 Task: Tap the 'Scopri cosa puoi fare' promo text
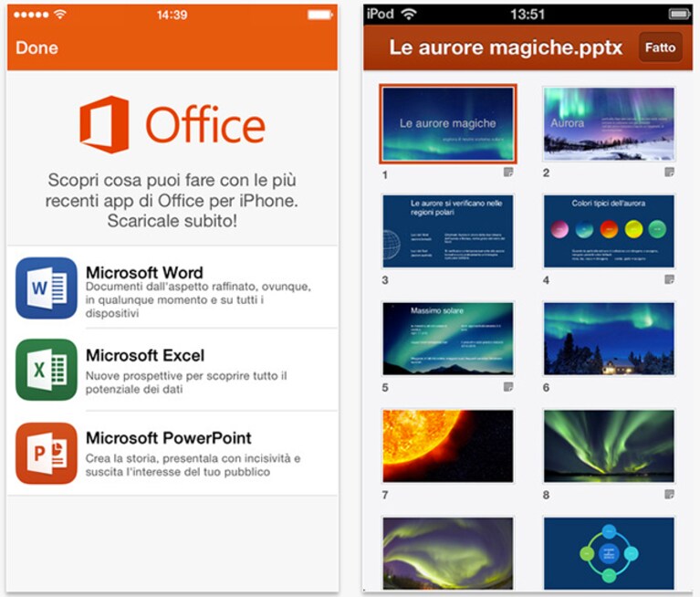[x=172, y=200]
